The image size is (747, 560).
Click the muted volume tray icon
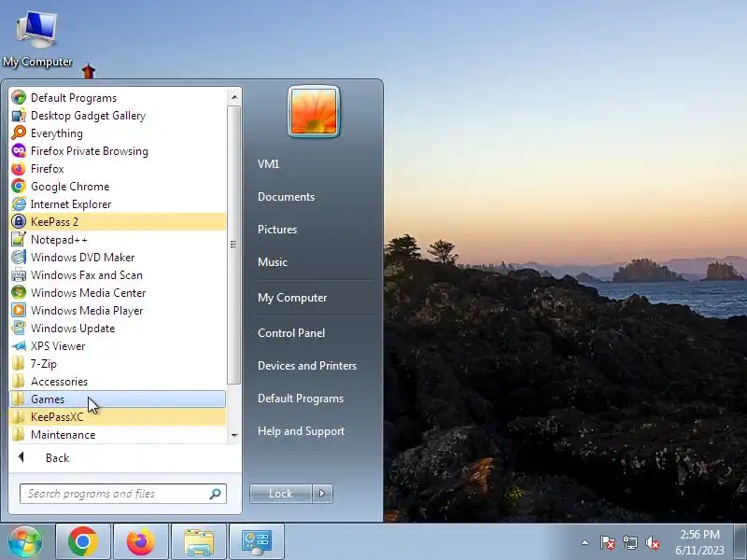click(x=652, y=542)
